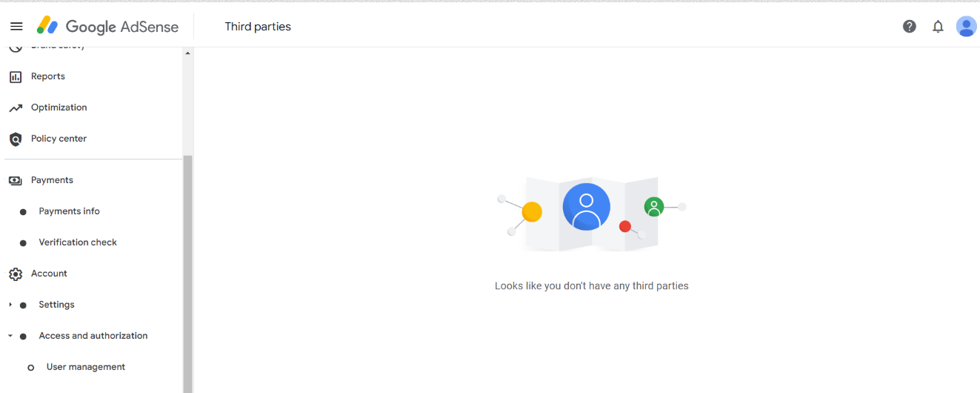980x393 pixels.
Task: Open the help question mark icon
Action: point(910,27)
